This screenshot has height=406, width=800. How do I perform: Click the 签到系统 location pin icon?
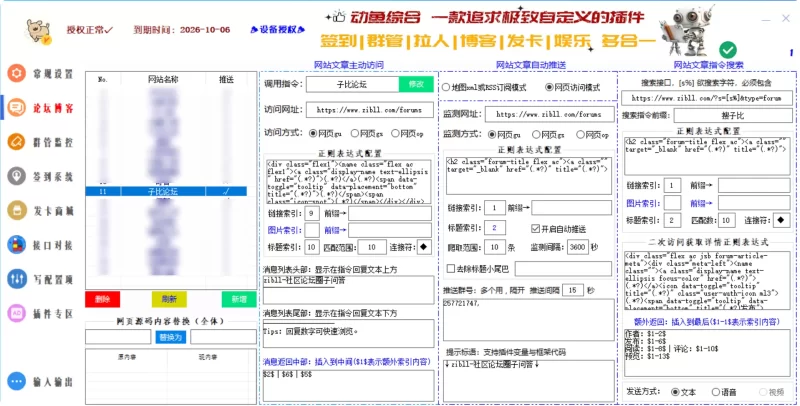pyautogui.click(x=16, y=176)
